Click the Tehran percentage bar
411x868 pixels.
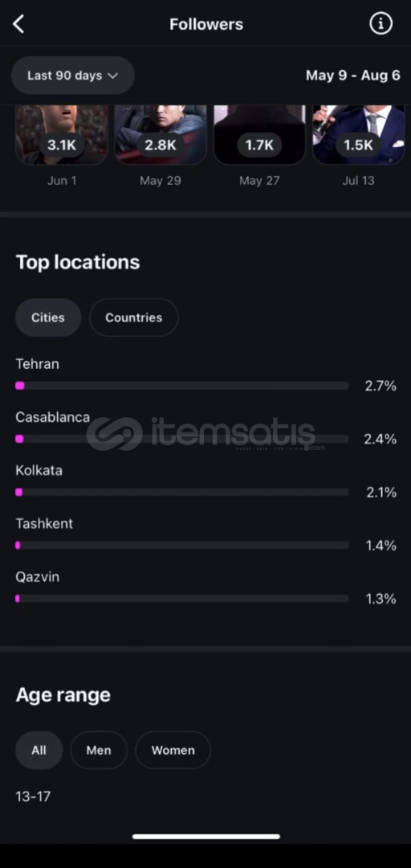click(x=182, y=386)
